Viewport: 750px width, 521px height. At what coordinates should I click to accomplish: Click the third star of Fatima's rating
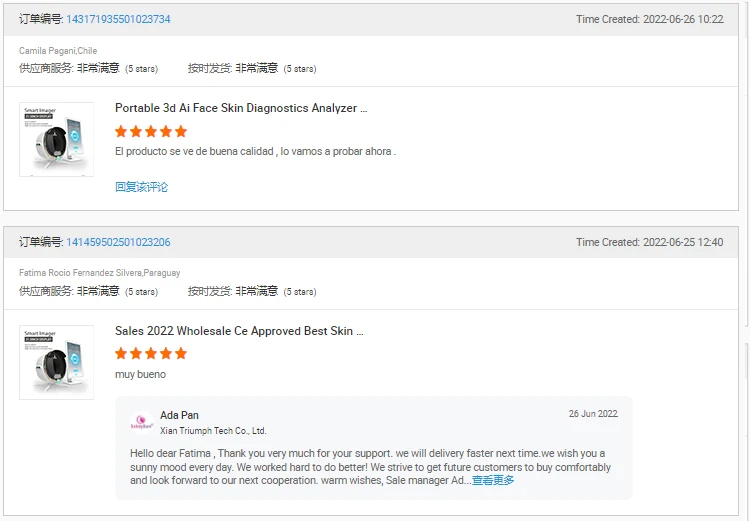[151, 354]
